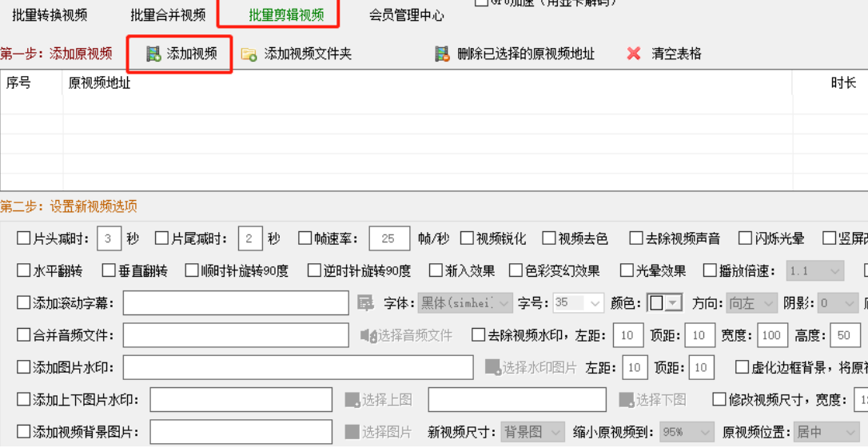
Task: Open 新视频尺寸 背景图 dropdown
Action: pos(533,432)
